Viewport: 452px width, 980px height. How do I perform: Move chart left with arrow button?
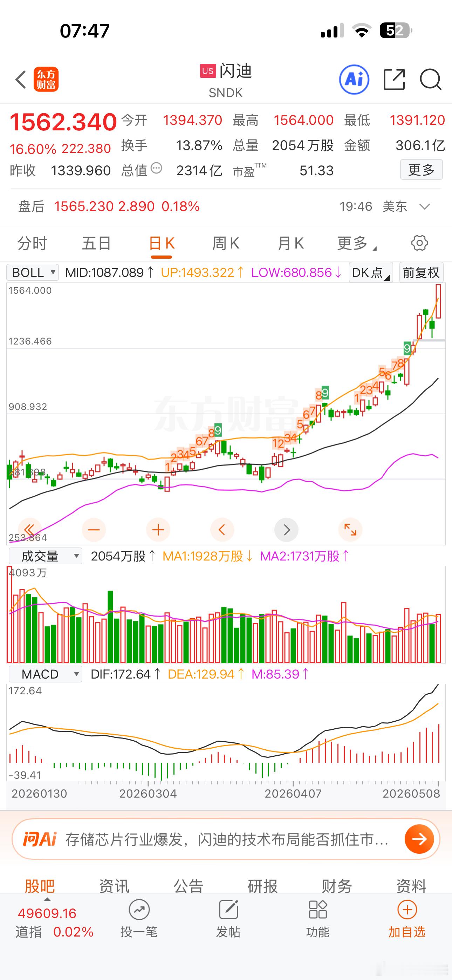[222, 530]
